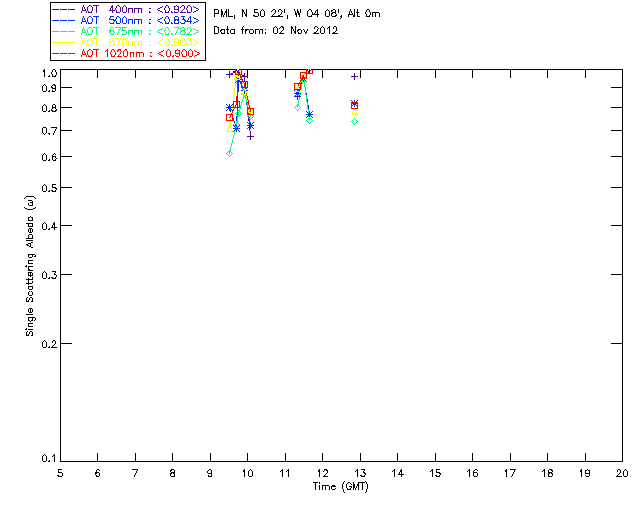Click the lowest green diamond data point near 0.6
The width and height of the screenshot is (640, 512).
click(229, 154)
